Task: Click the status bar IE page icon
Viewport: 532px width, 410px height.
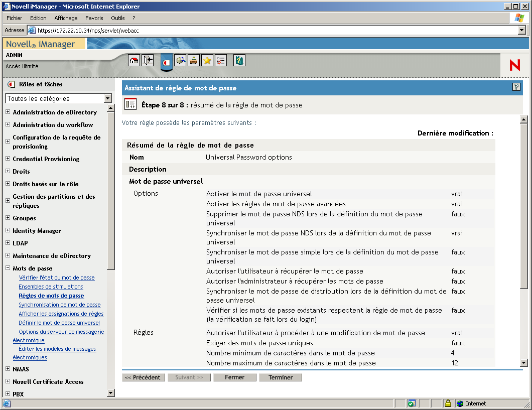Action: tap(7, 403)
